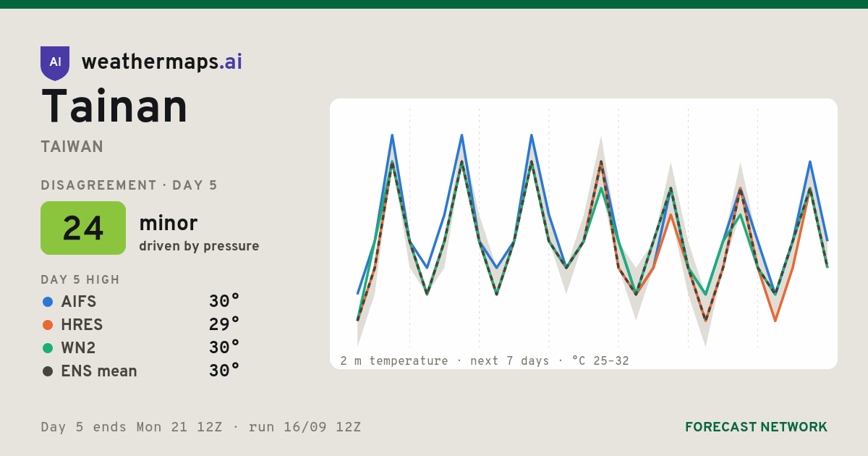Click the green WN2 legend dot
The image size is (868, 456).
tap(48, 348)
